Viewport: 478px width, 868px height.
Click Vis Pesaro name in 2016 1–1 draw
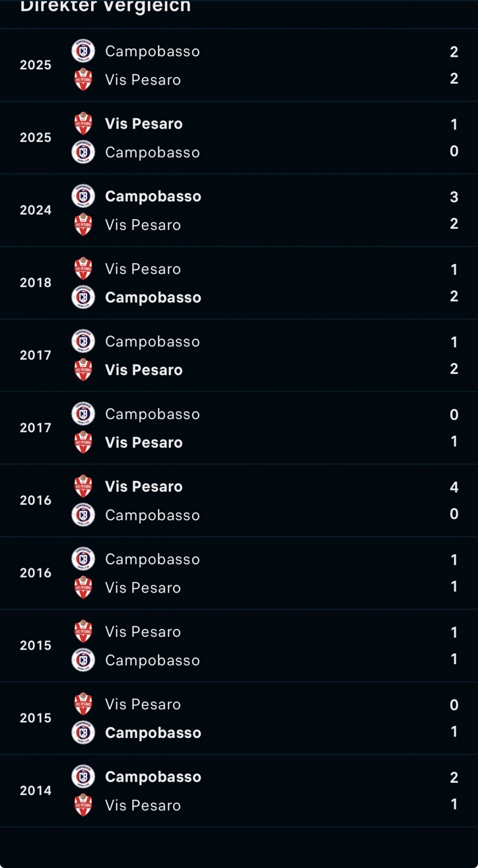click(143, 588)
